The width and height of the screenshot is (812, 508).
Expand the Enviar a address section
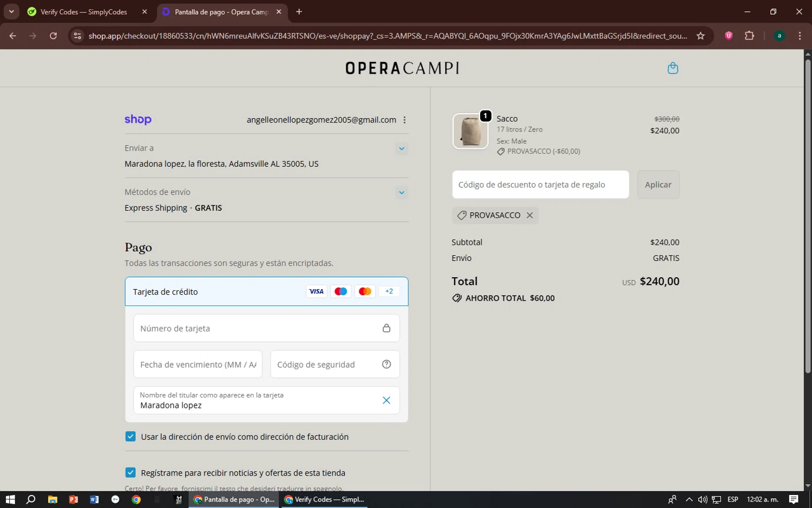(401, 148)
